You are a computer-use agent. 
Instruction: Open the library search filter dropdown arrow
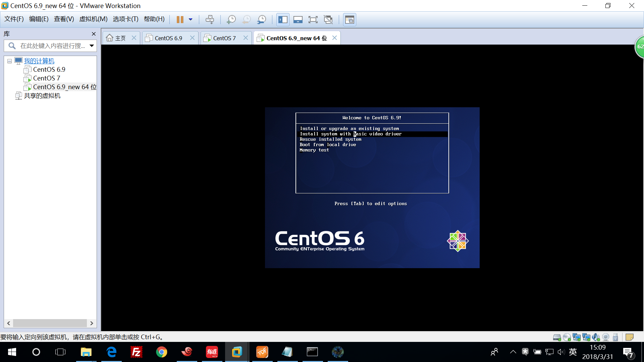tap(92, 46)
